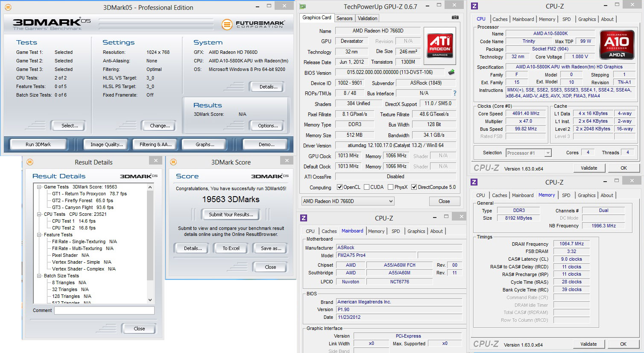The width and height of the screenshot is (644, 353).
Task: Select the Vertex Shader - Complex row
Action: [x=84, y=269]
